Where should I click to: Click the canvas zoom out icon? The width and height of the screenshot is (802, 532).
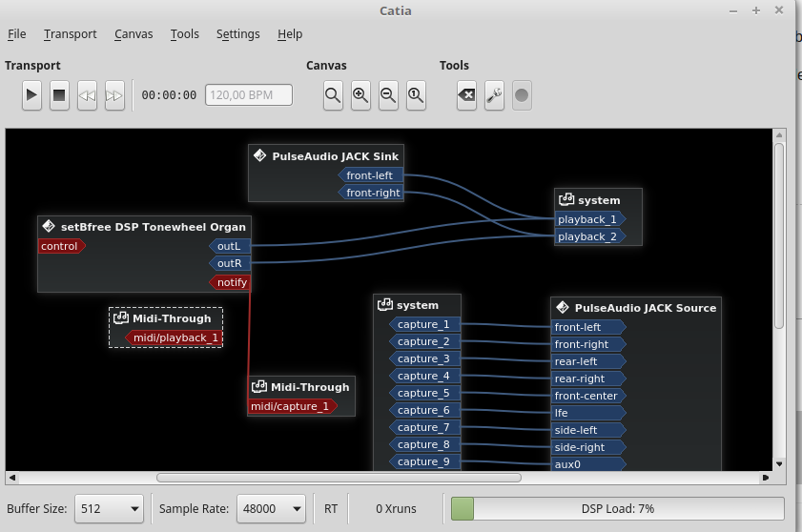[x=388, y=95]
